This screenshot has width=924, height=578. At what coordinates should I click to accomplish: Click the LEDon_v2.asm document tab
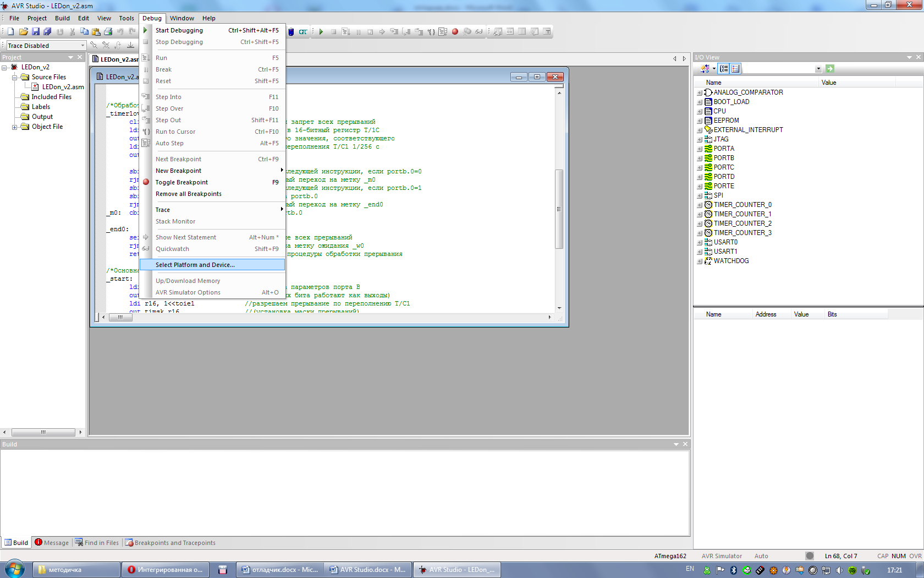pyautogui.click(x=115, y=59)
